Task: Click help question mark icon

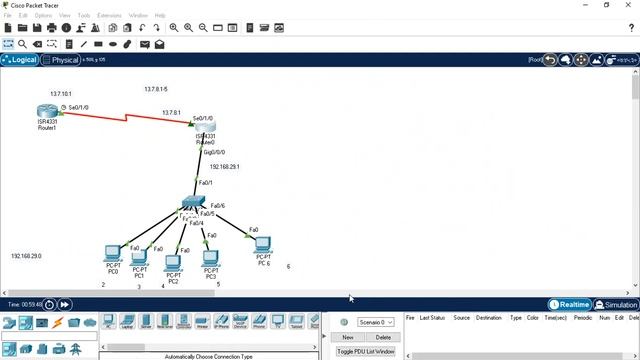Action: click(631, 28)
